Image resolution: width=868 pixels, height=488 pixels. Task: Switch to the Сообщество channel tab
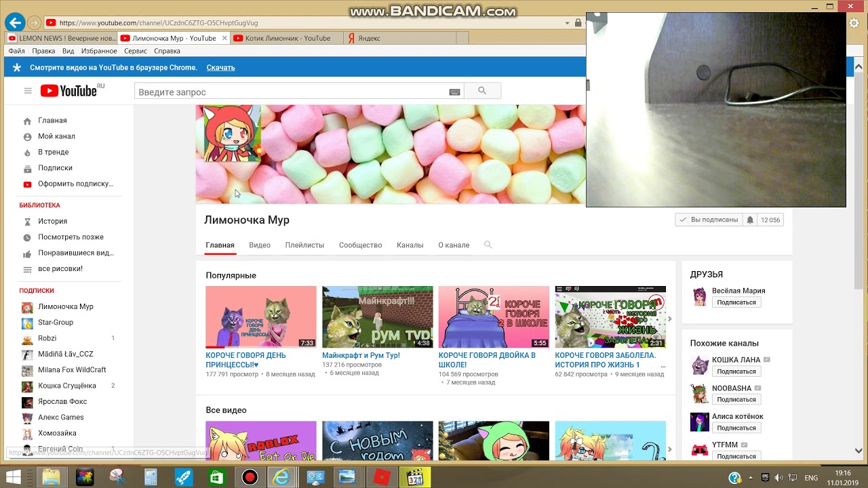pos(360,245)
